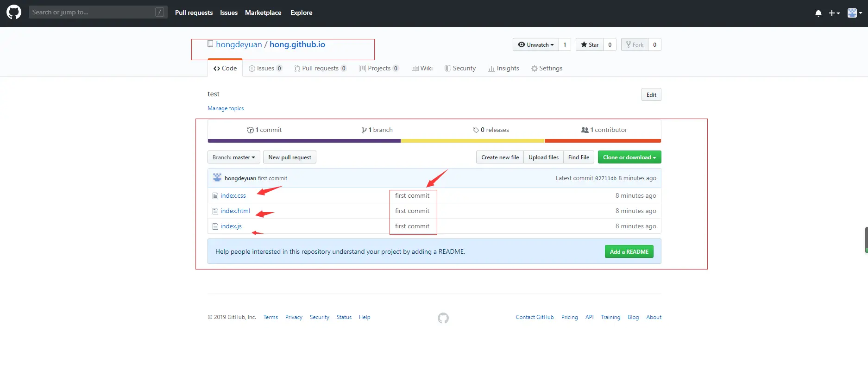Viewport: 868px width, 370px height.
Task: View the 0 releases page
Action: click(491, 130)
